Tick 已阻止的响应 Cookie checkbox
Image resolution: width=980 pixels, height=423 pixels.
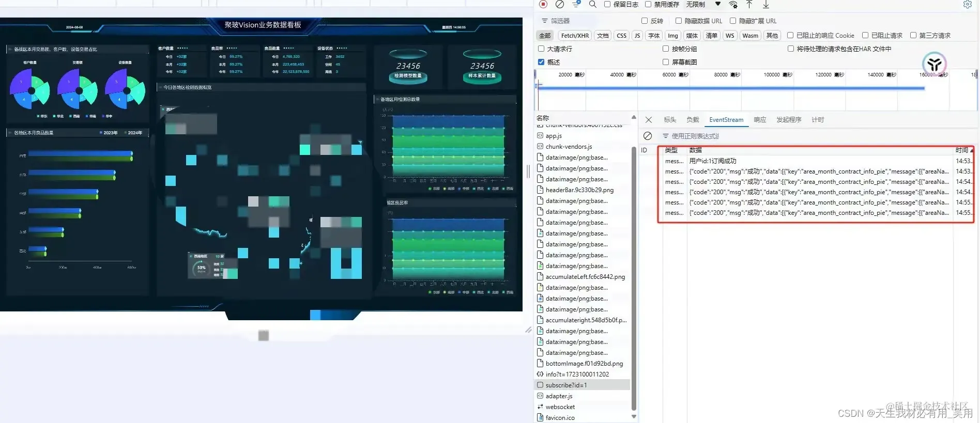790,35
